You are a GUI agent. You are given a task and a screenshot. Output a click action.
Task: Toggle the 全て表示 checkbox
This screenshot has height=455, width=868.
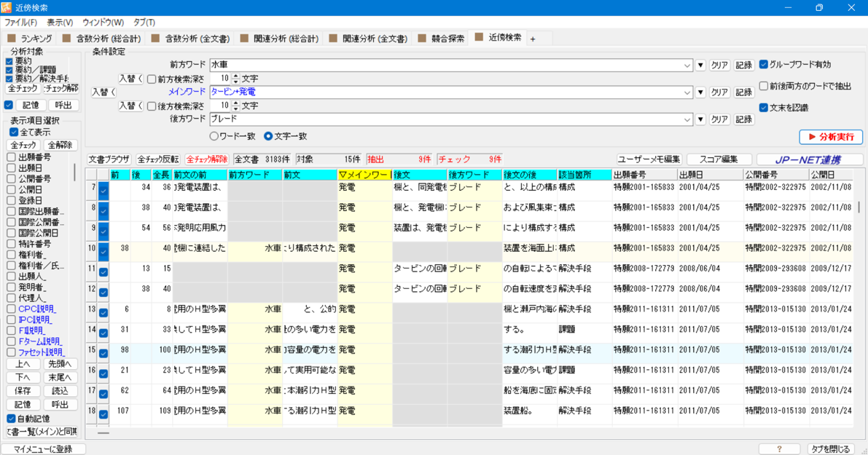coord(14,132)
